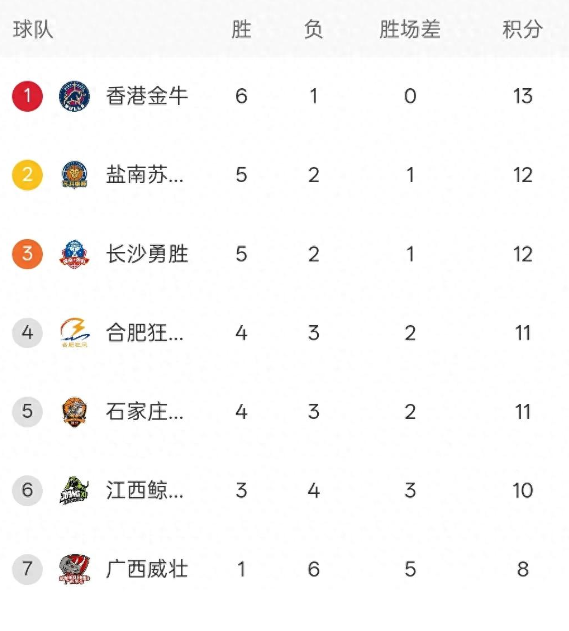
Task: Click the 香港金牛 bull team logo
Action: click(74, 96)
